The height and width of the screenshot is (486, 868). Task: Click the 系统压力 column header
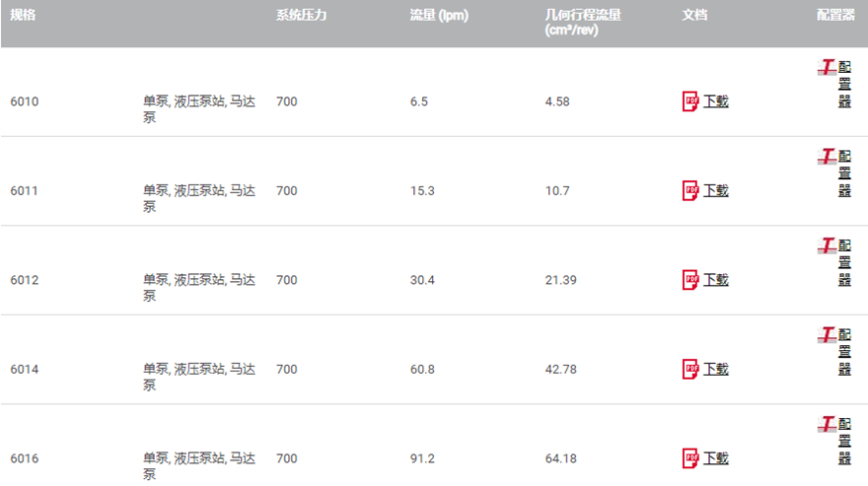point(301,16)
